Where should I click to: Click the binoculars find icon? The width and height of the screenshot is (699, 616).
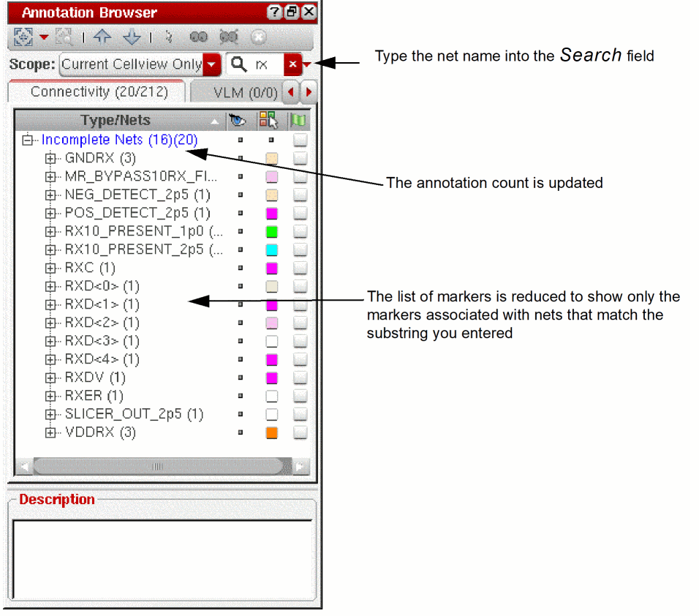[199, 37]
